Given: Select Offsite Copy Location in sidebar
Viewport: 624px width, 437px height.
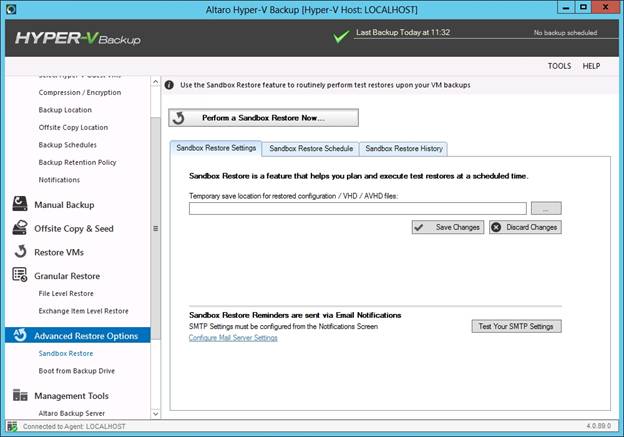Looking at the screenshot, I should click(x=73, y=127).
